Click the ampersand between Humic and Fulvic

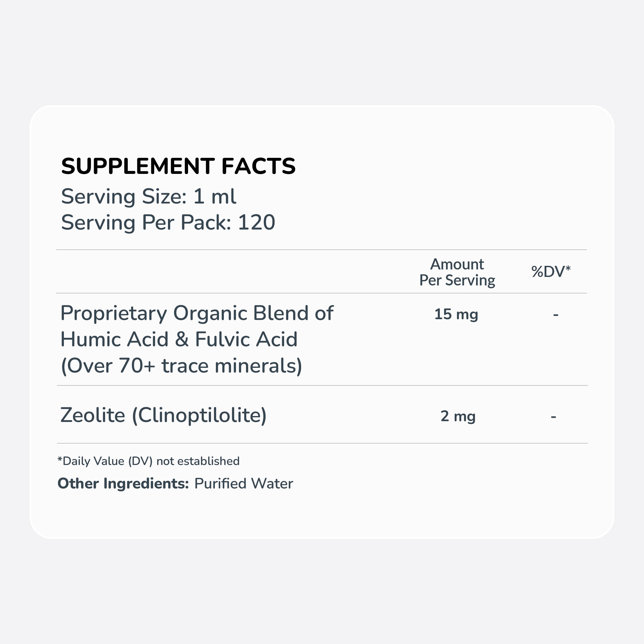tap(182, 339)
